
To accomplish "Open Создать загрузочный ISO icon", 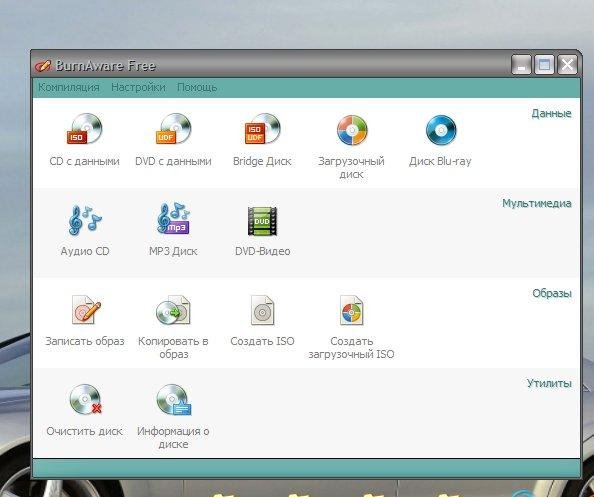I will (352, 310).
